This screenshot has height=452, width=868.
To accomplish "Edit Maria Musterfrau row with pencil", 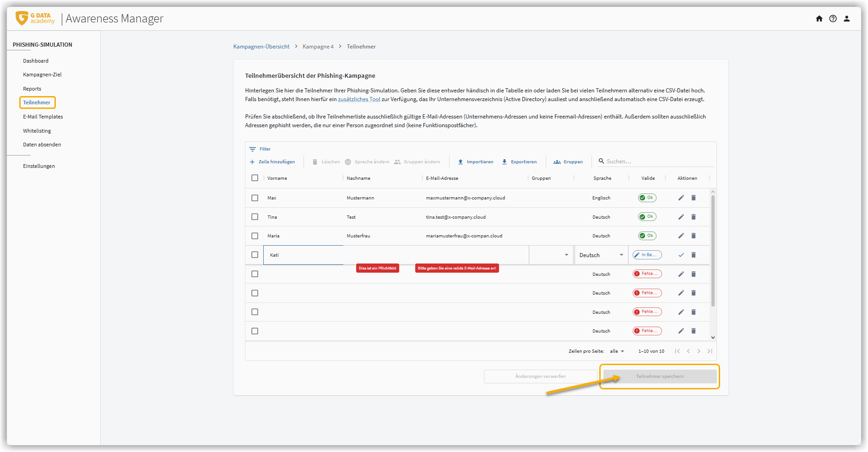I will (681, 236).
